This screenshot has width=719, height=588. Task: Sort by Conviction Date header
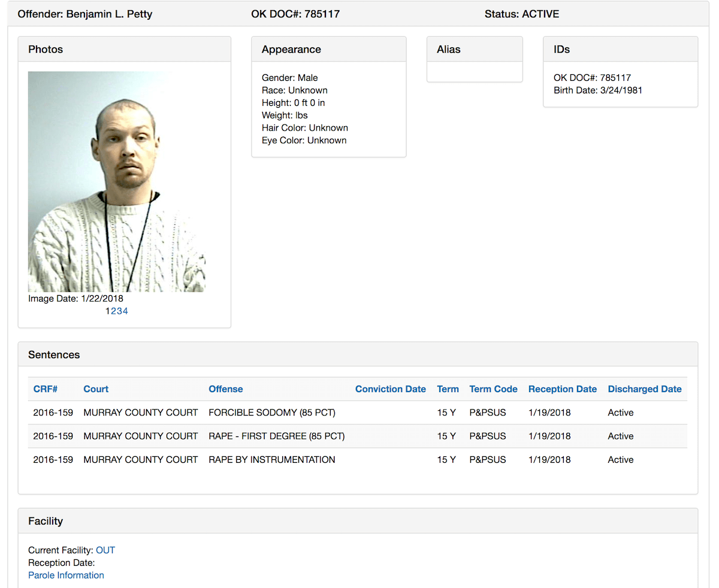pyautogui.click(x=390, y=389)
